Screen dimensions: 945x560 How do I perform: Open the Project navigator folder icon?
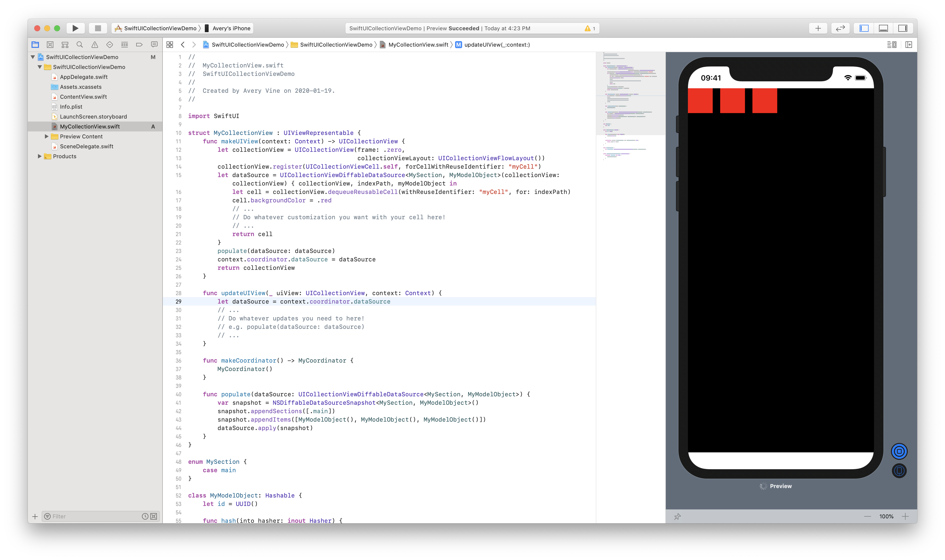35,45
